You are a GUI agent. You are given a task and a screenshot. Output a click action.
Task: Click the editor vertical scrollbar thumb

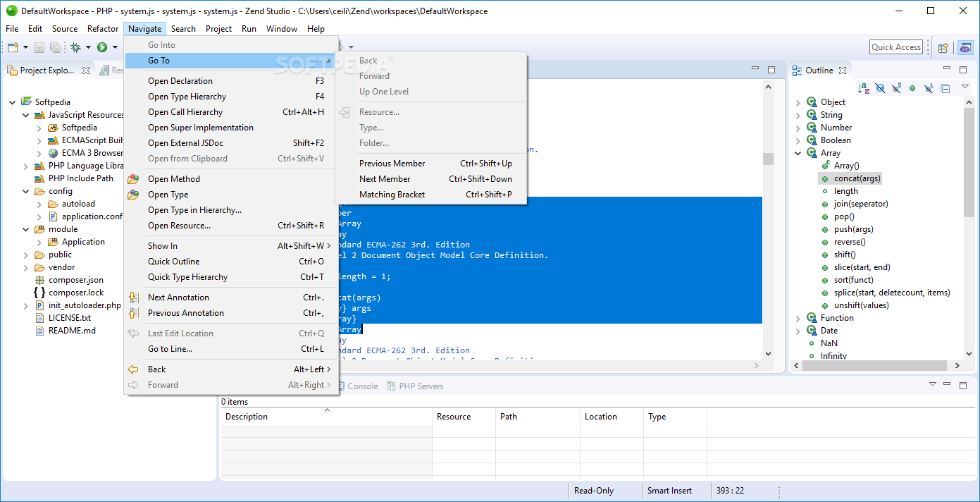click(768, 159)
